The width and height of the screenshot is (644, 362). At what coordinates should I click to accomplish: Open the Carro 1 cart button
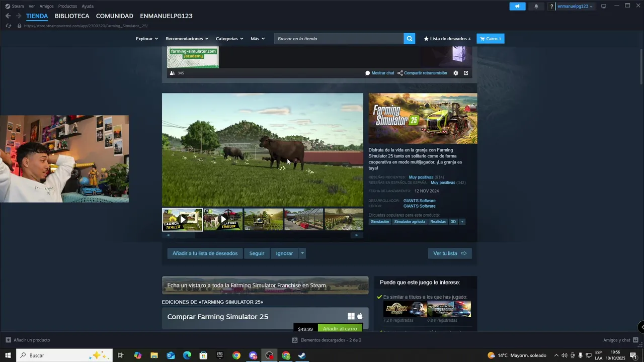coord(491,39)
